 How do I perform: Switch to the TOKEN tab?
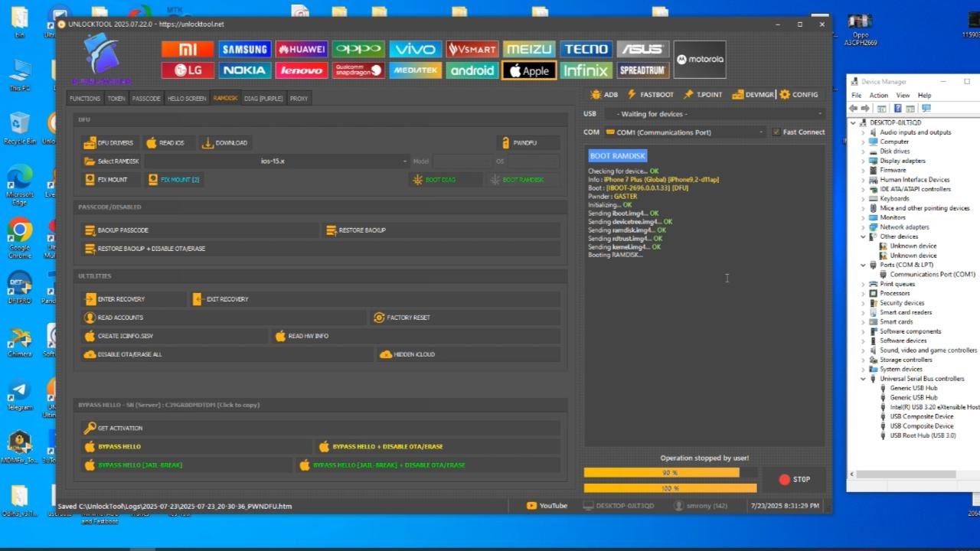(116, 99)
